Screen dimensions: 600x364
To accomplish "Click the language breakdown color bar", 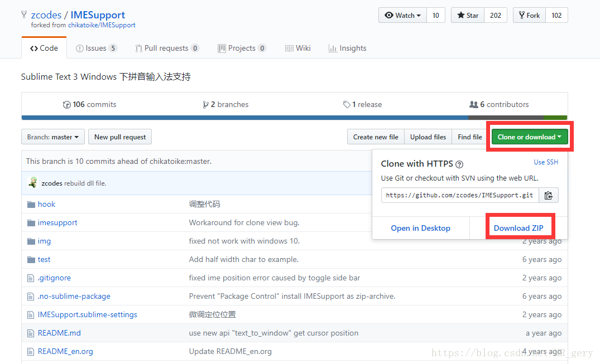I will (294, 118).
